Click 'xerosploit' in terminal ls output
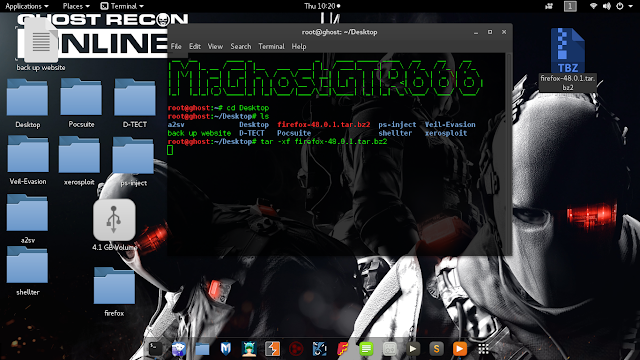640x360 pixels. tap(446, 133)
